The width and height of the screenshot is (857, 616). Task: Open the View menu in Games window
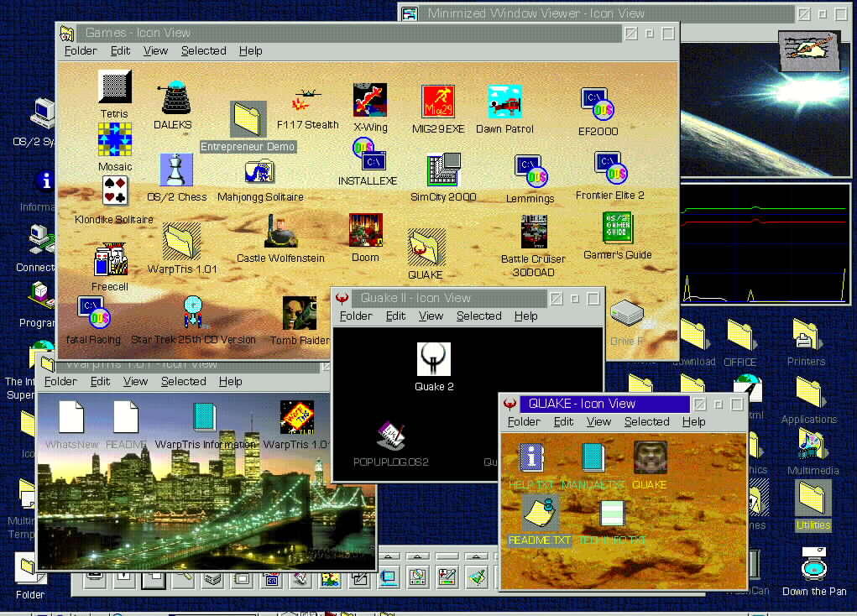pyautogui.click(x=155, y=50)
